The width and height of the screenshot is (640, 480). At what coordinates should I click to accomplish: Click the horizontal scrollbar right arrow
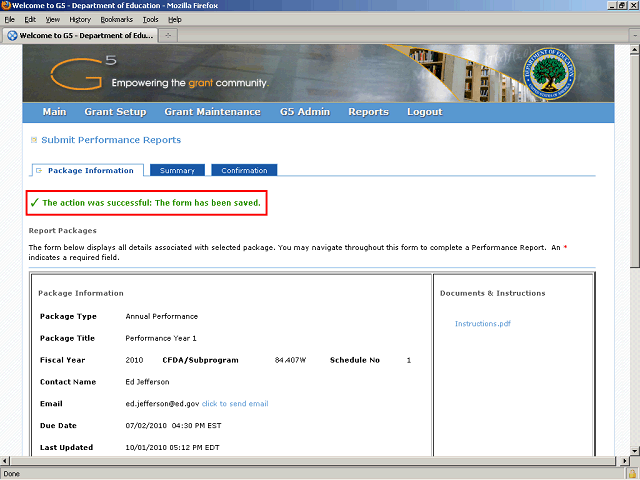(x=624, y=461)
